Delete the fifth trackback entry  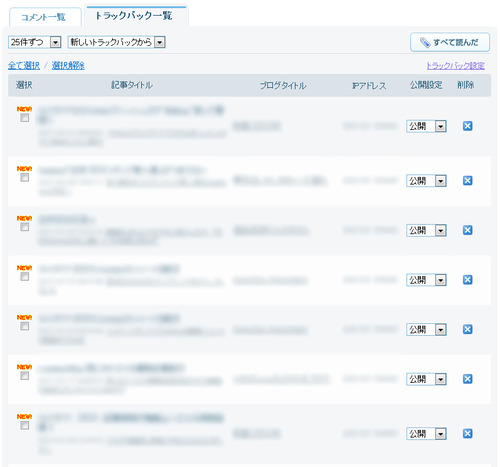coord(467,329)
